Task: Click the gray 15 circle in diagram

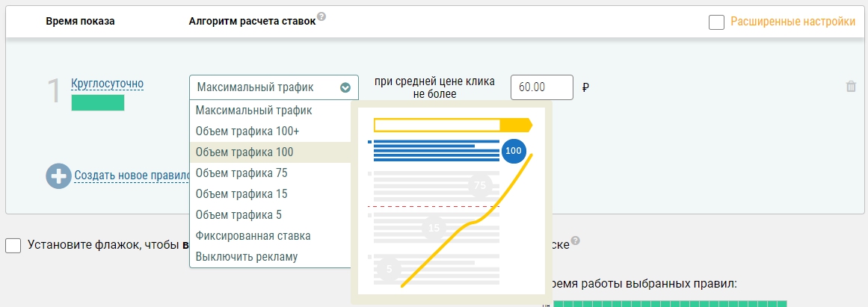Action: 434,228
